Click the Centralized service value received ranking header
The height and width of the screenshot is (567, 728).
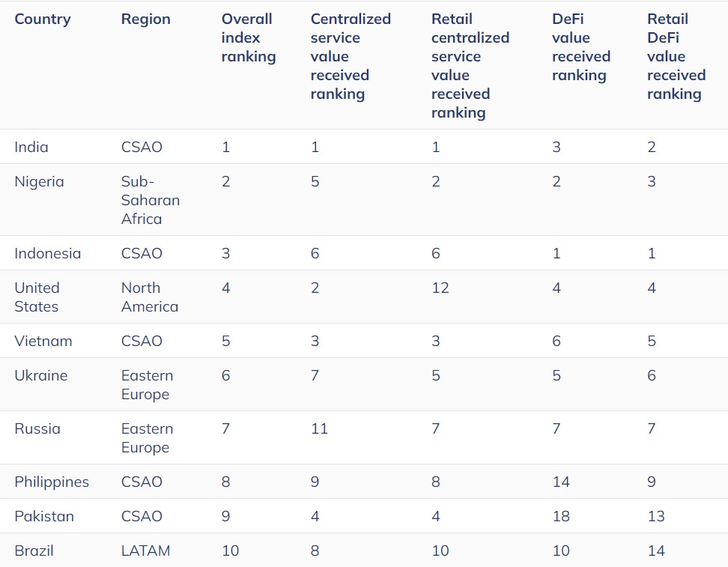point(351,56)
